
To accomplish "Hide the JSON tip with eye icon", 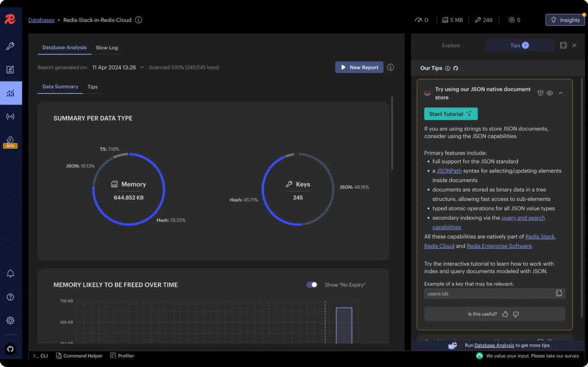I will [x=549, y=93].
